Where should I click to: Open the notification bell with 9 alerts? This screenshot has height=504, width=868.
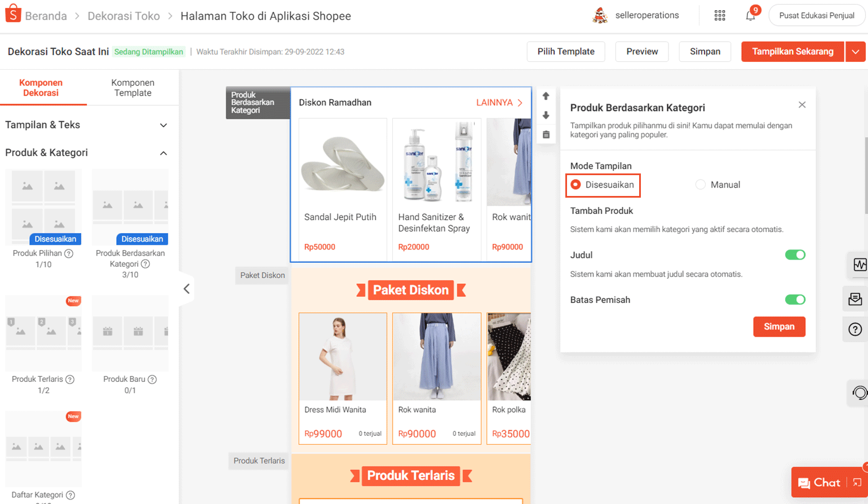(750, 15)
